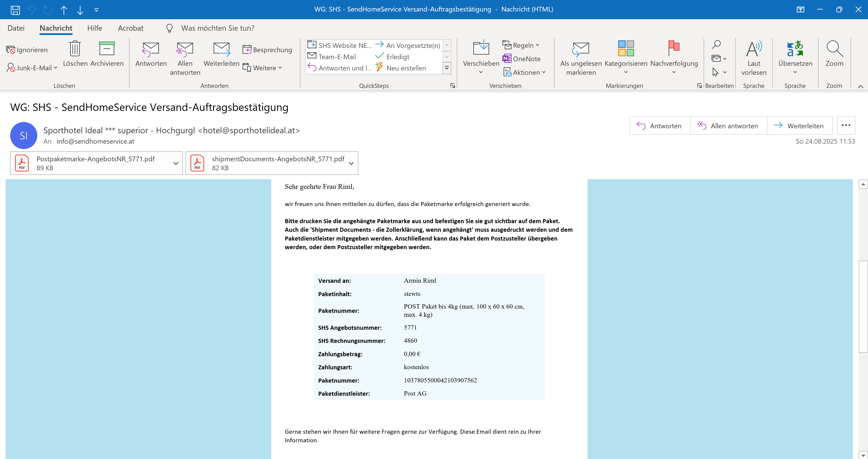Click recipient info@sendhomeservice.at
Image resolution: width=868 pixels, height=459 pixels.
click(x=95, y=141)
